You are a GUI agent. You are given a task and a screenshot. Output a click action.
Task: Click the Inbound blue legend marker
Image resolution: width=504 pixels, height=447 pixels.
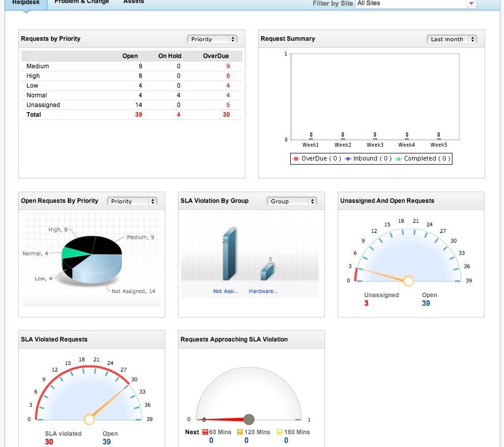[348, 159]
